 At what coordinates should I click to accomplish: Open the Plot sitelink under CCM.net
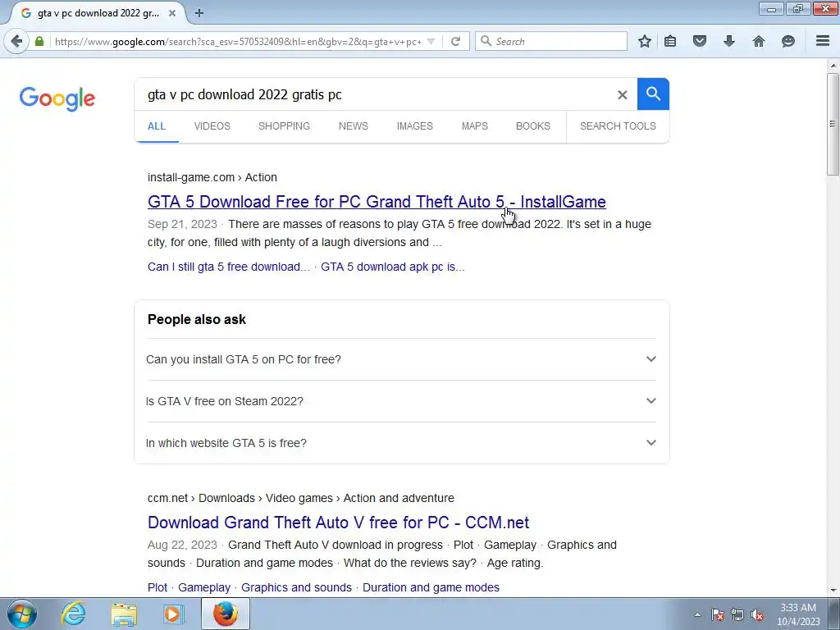pyautogui.click(x=157, y=587)
